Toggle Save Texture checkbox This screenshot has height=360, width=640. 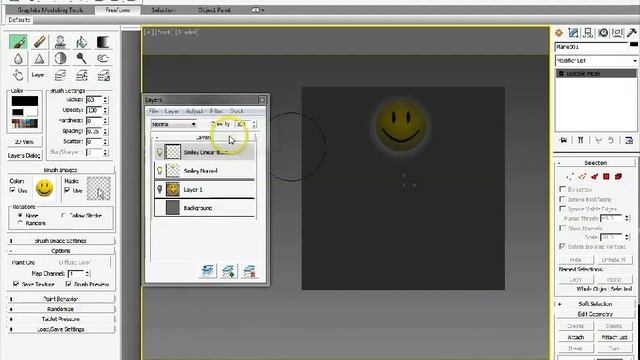coord(16,284)
